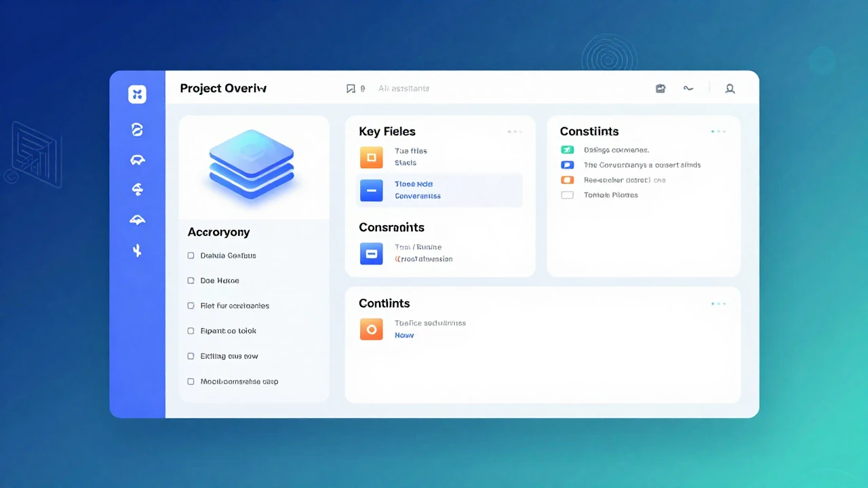The height and width of the screenshot is (488, 868).
Task: Tick the empty checkbox beside Tontale Pilotres
Action: [568, 195]
